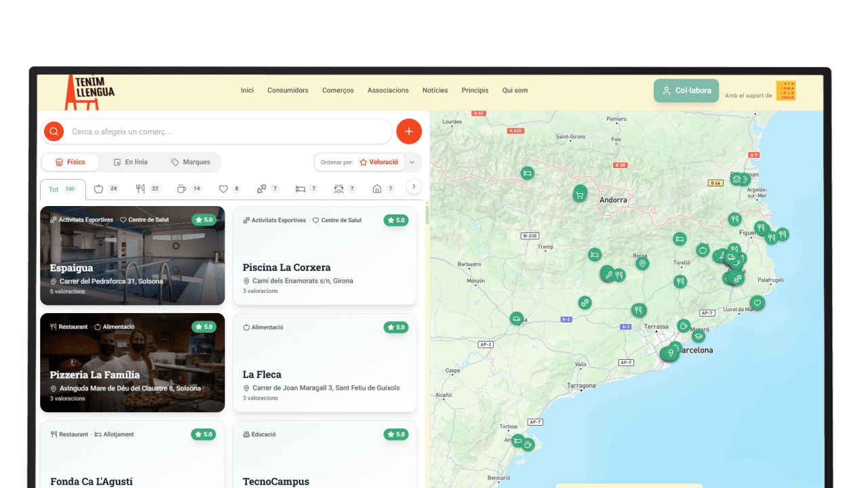Open the Qui som link

pos(515,90)
